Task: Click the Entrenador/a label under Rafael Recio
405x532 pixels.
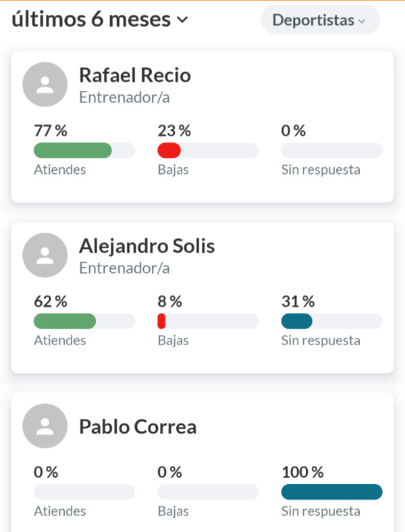Action: 124,97
